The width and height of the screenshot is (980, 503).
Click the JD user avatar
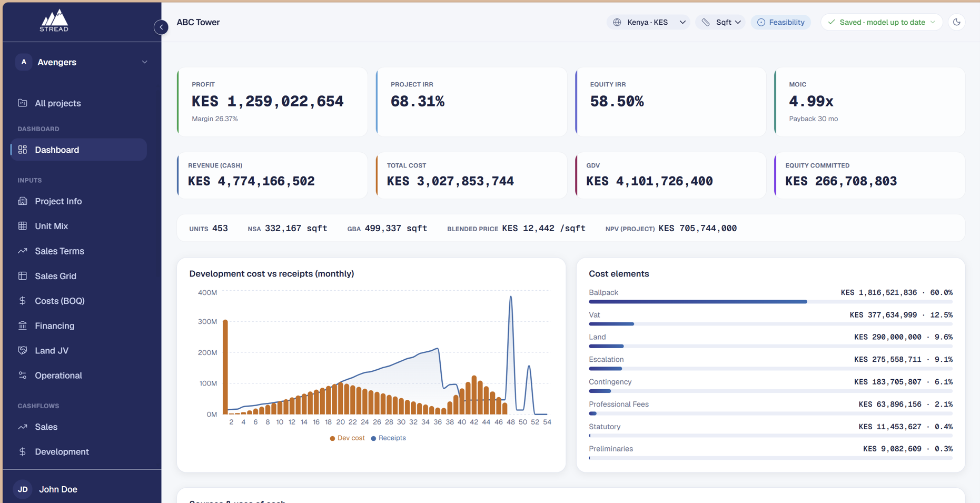tap(23, 489)
